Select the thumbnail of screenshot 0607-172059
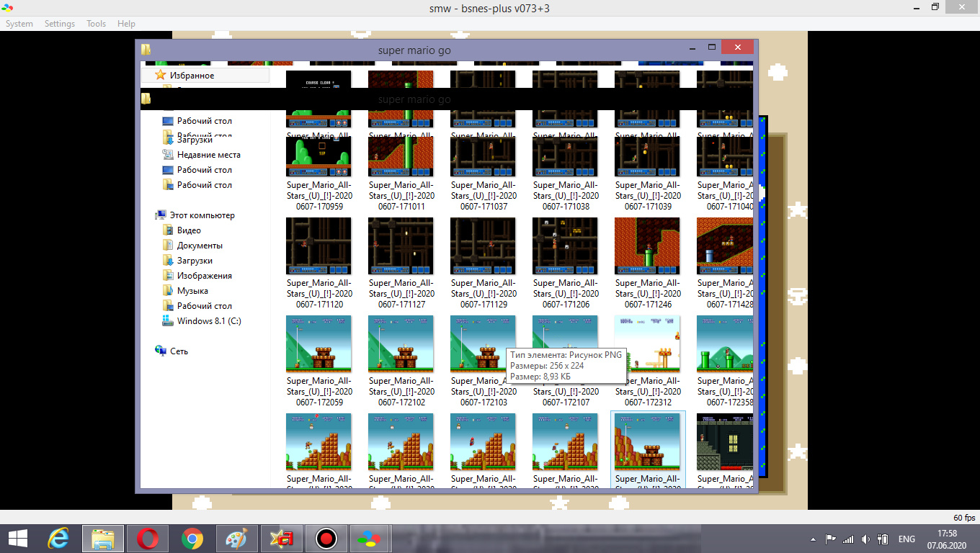This screenshot has width=980, height=553. (318, 344)
